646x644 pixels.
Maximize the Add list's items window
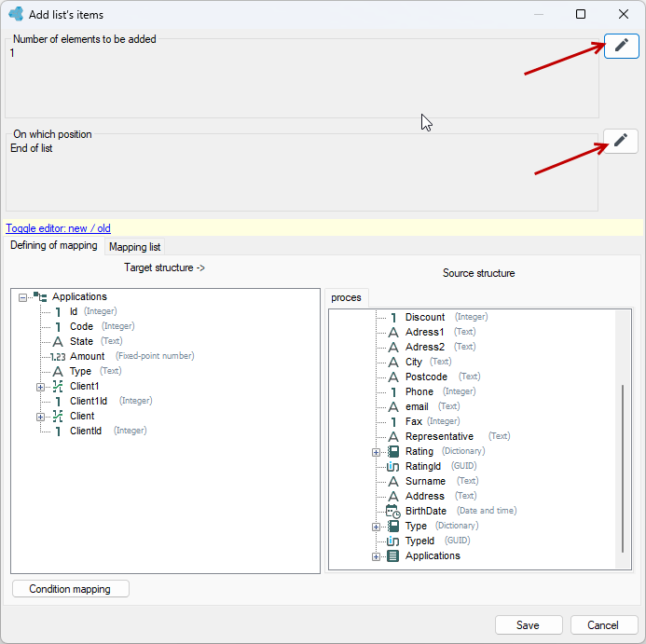pyautogui.click(x=581, y=14)
